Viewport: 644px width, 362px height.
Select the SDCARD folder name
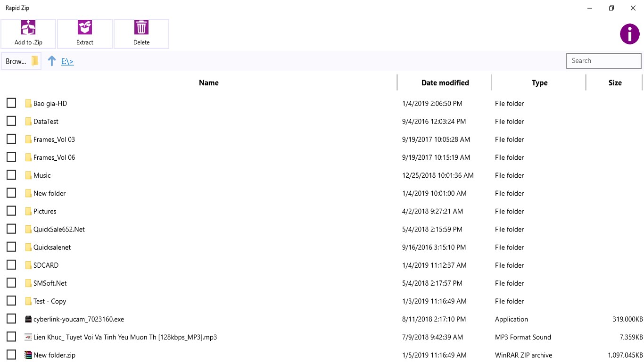46,265
